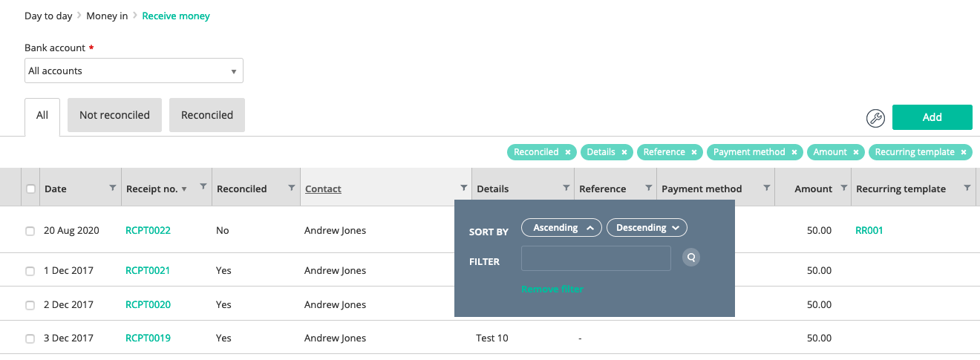The image size is (980, 360).
Task: Tick checkbox for receipt RCPT0020
Action: click(x=30, y=305)
